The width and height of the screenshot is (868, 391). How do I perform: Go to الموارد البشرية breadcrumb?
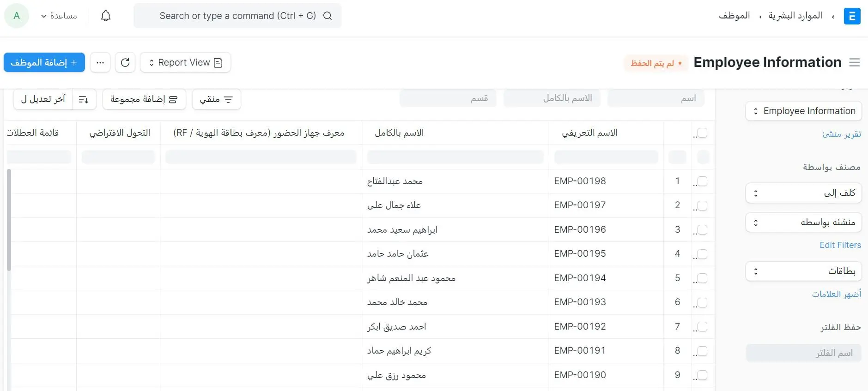795,16
